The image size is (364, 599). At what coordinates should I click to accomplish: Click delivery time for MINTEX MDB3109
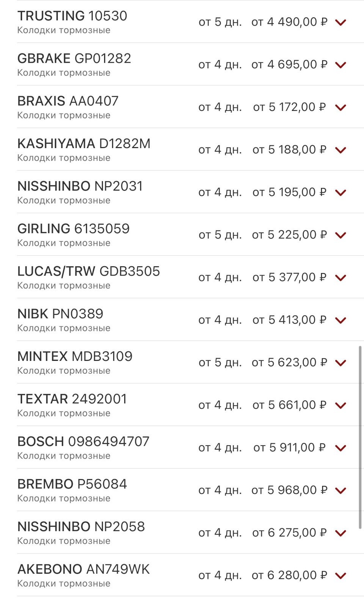click(x=220, y=363)
